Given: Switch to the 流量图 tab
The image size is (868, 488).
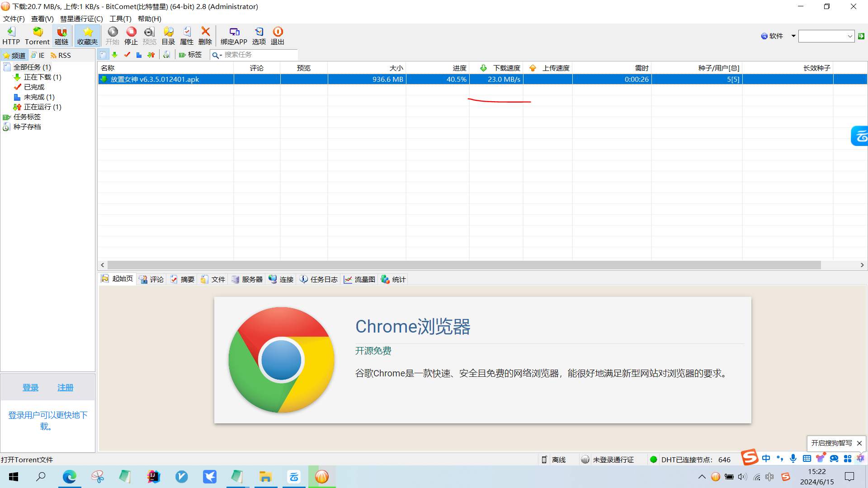Looking at the screenshot, I should pyautogui.click(x=360, y=279).
